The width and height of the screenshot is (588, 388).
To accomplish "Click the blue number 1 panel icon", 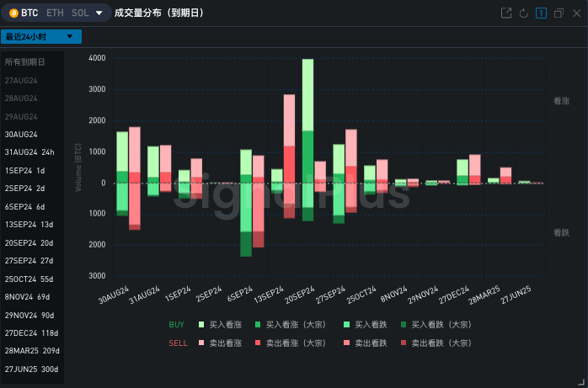I will click(540, 13).
